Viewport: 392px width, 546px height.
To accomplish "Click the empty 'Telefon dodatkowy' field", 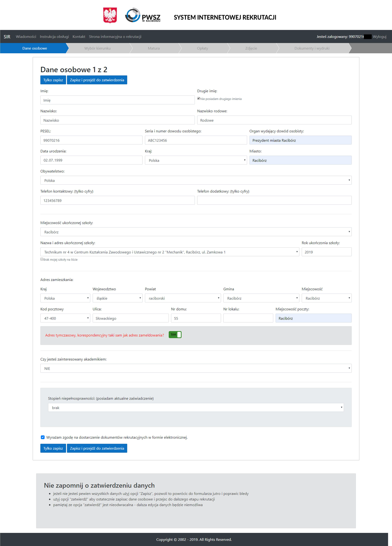I will (274, 200).
